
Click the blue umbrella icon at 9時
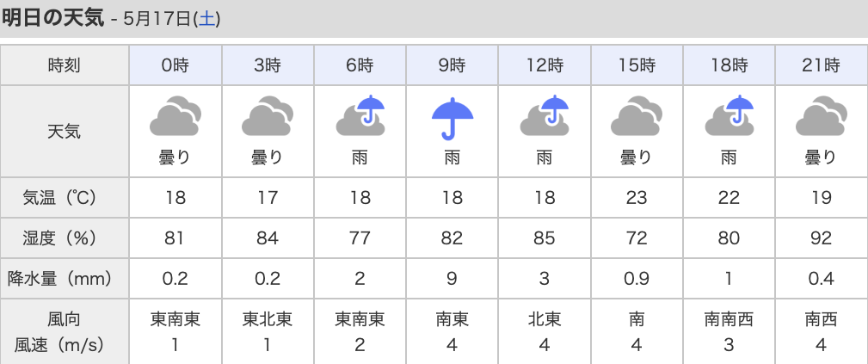[452, 117]
